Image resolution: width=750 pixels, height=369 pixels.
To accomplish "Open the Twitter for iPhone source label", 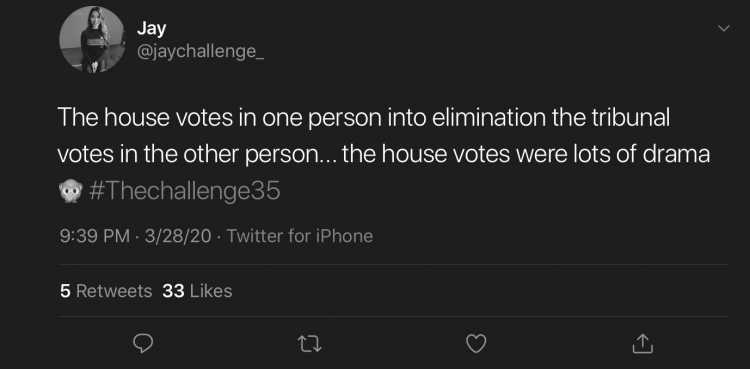I will click(x=299, y=236).
